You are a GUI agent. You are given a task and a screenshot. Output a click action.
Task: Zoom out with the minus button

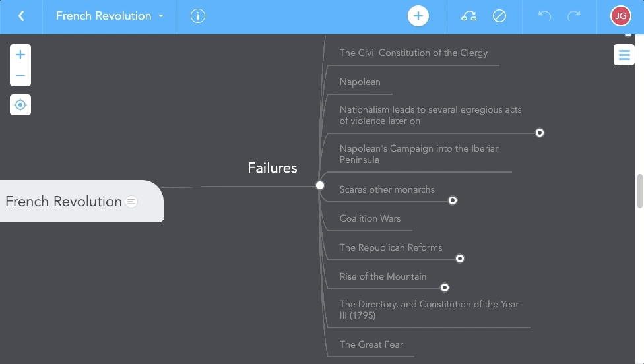point(20,76)
